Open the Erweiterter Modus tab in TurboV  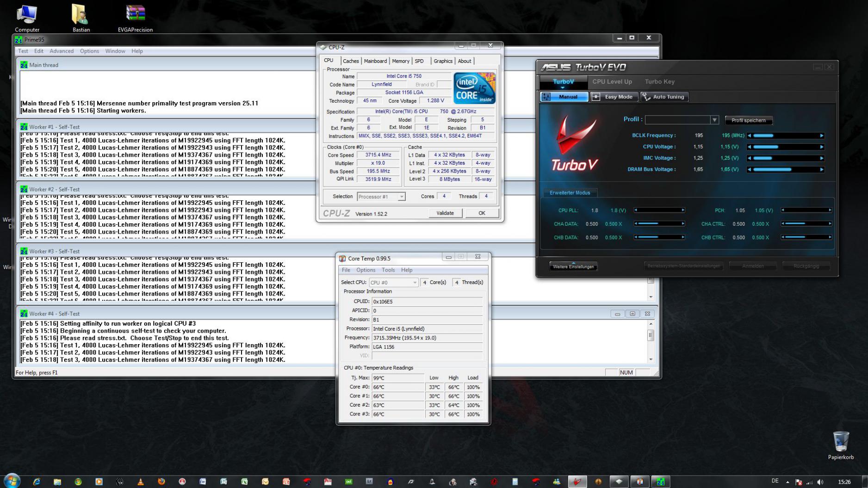(570, 193)
